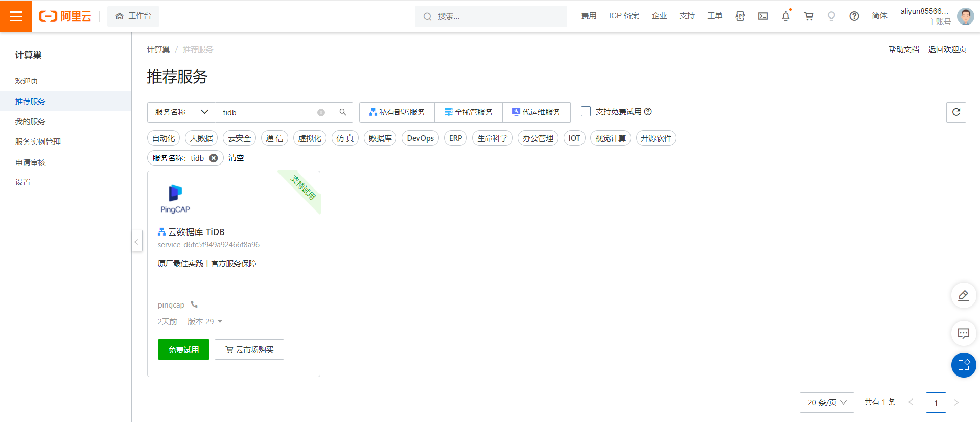Click the app download icon in header
The image size is (980, 422).
pyautogui.click(x=740, y=16)
